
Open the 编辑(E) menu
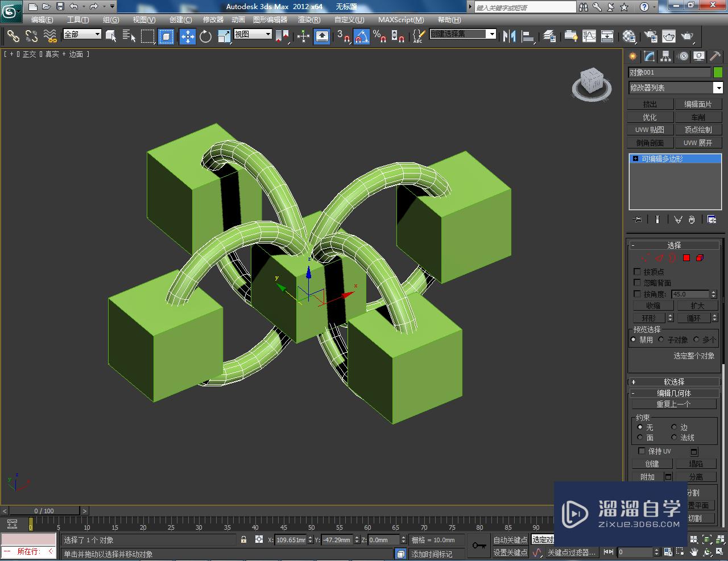[42, 20]
